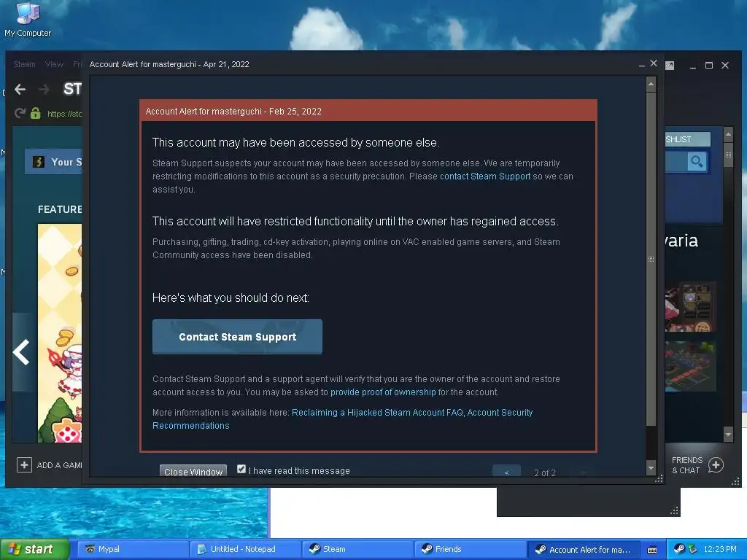Select the upper game thumbnail in store

click(x=690, y=307)
